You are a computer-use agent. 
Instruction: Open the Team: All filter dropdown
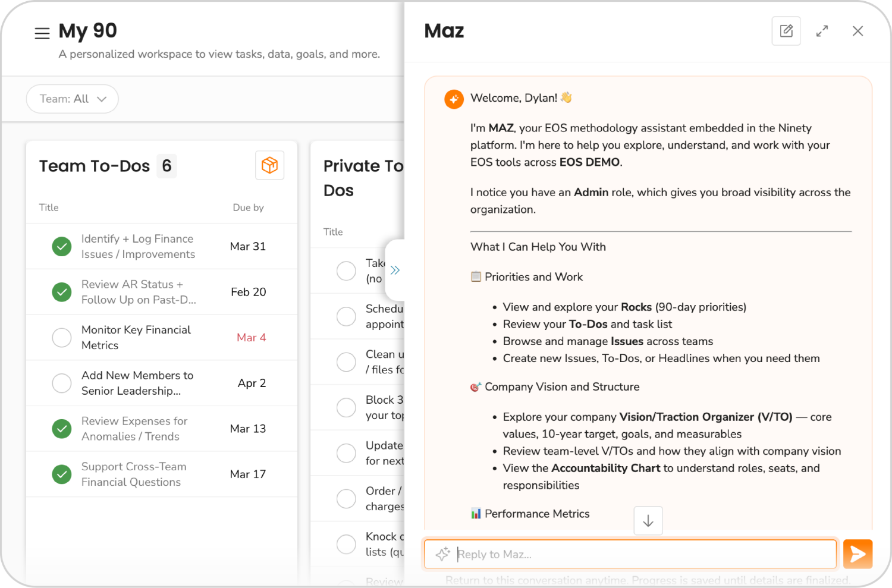click(x=72, y=99)
